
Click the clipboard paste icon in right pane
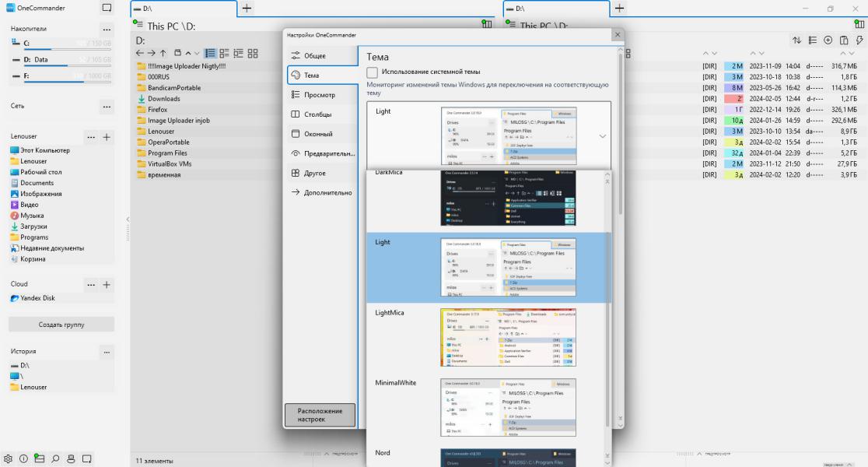(844, 40)
